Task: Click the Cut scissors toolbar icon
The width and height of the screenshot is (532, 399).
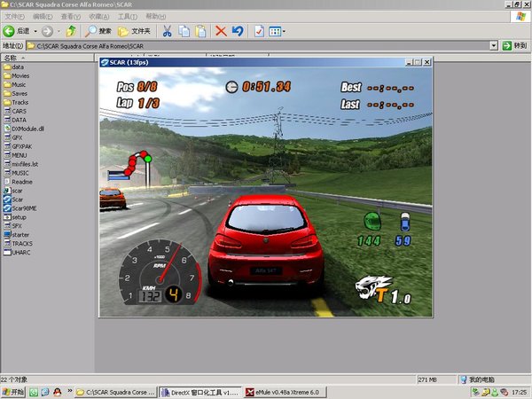Action: coord(166,30)
